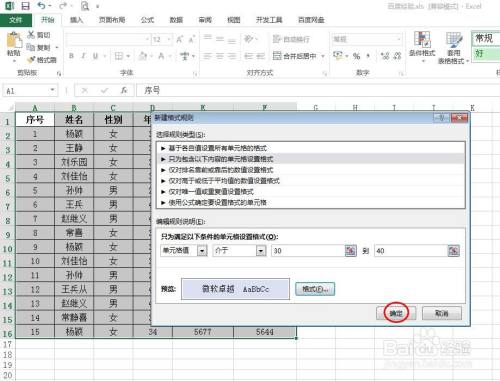
Task: Click the Top Align icon
Action: pyautogui.click(x=208, y=38)
